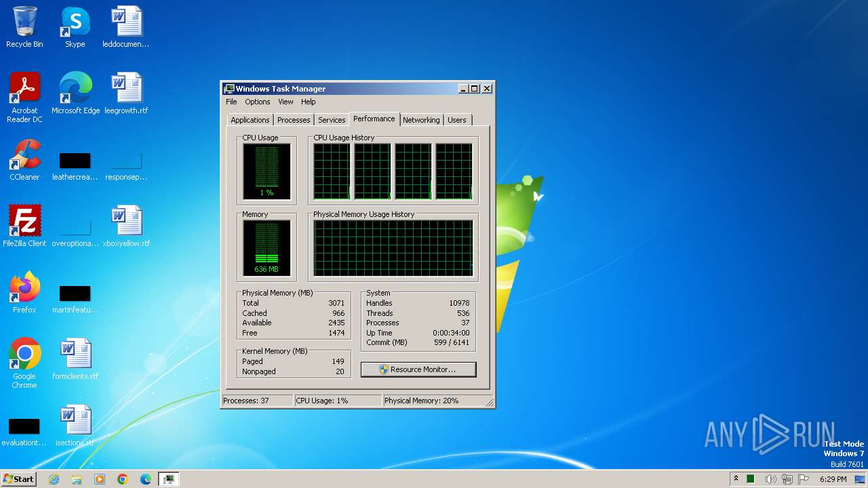Open the Help menu
The image size is (868, 488).
308,102
